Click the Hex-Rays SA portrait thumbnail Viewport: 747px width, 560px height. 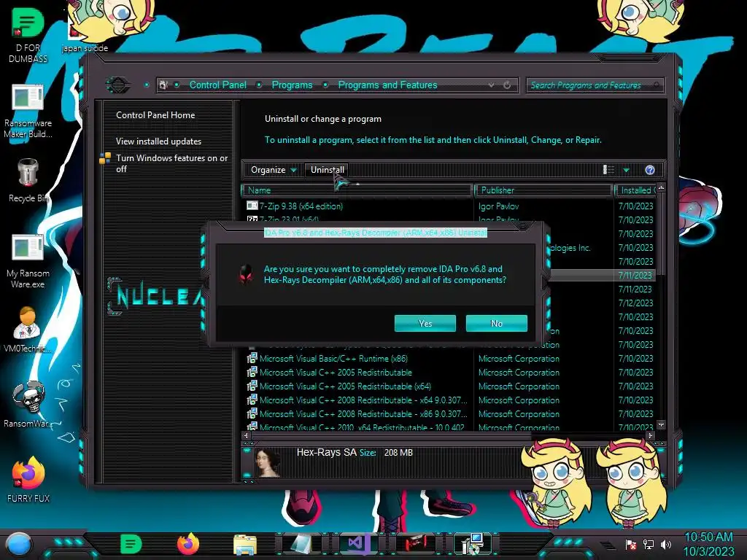point(268,462)
